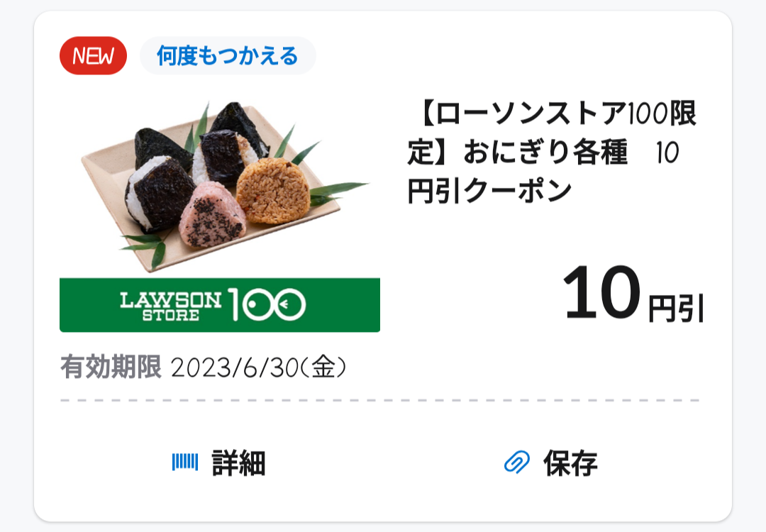766x532 pixels.
Task: Tap the paperclip icon beside 保存
Action: click(516, 463)
